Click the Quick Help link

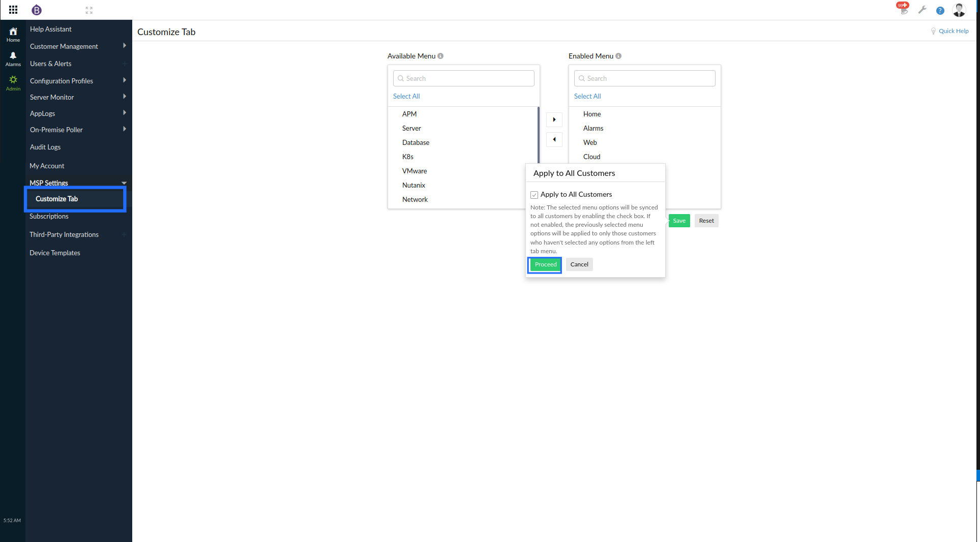953,31
